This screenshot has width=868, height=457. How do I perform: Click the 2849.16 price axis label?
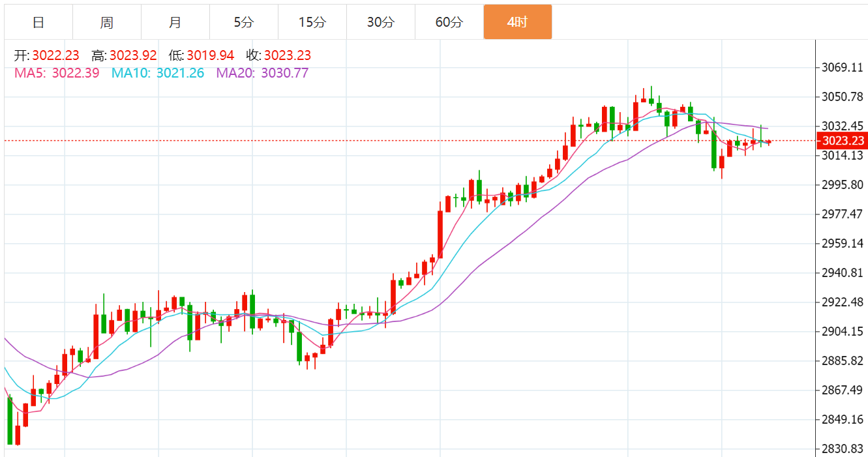point(843,419)
